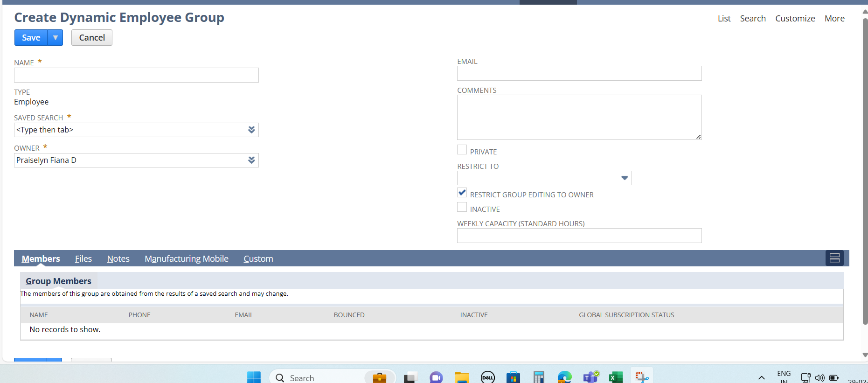Open Microsoft Excel from the taskbar

coord(616,377)
